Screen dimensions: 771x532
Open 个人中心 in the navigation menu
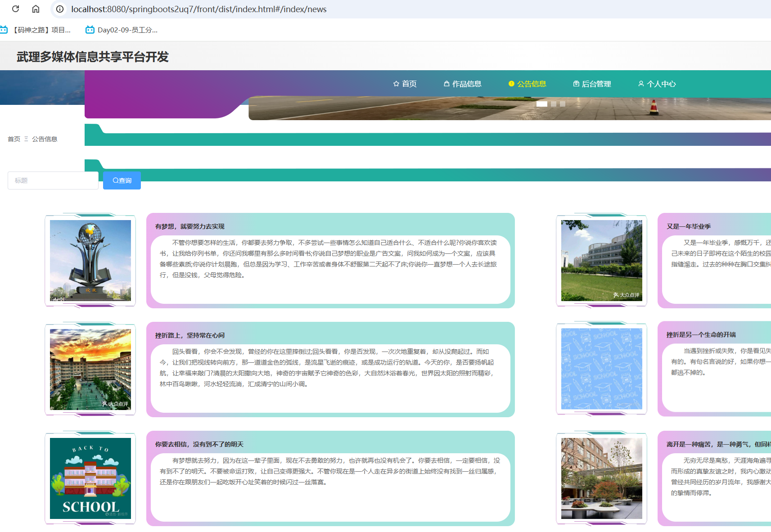point(657,84)
